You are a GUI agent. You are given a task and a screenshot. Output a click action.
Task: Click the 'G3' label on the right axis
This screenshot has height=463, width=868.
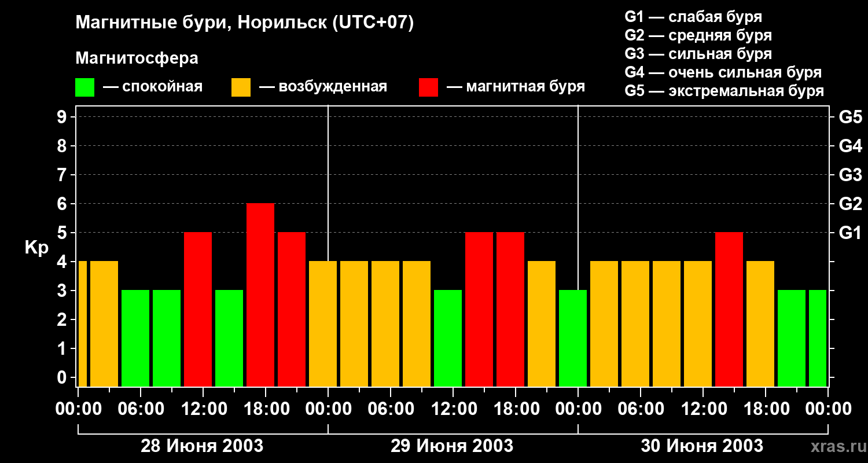point(851,175)
